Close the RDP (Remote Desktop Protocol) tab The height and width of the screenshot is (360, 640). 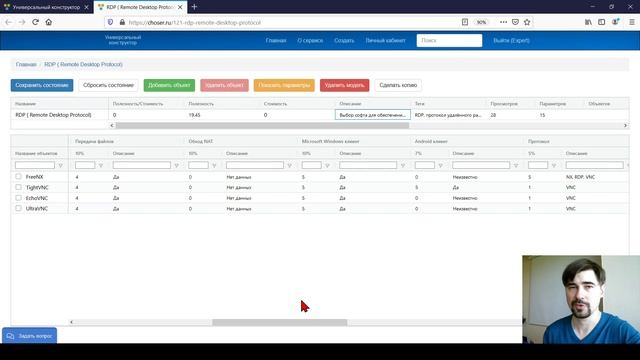coord(180,7)
